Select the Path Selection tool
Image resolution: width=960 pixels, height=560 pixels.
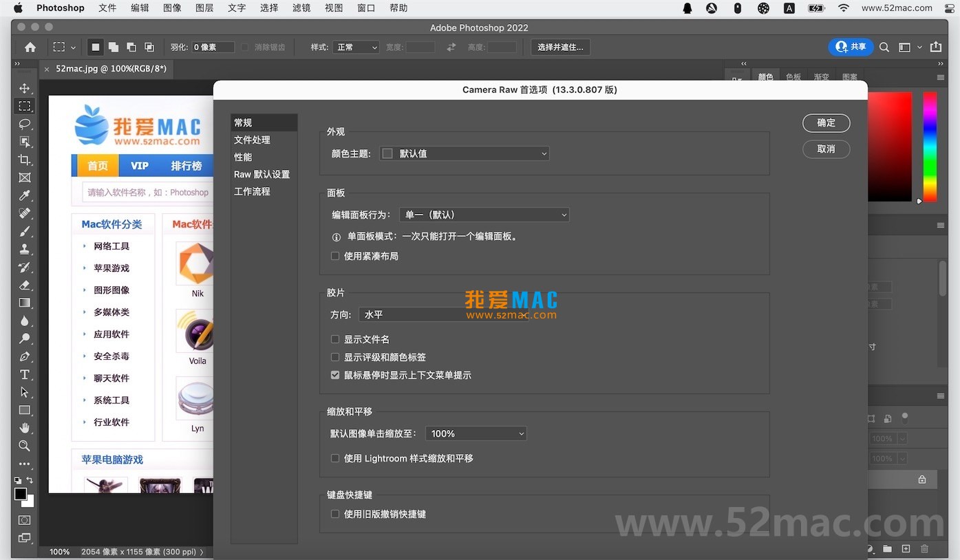(25, 392)
